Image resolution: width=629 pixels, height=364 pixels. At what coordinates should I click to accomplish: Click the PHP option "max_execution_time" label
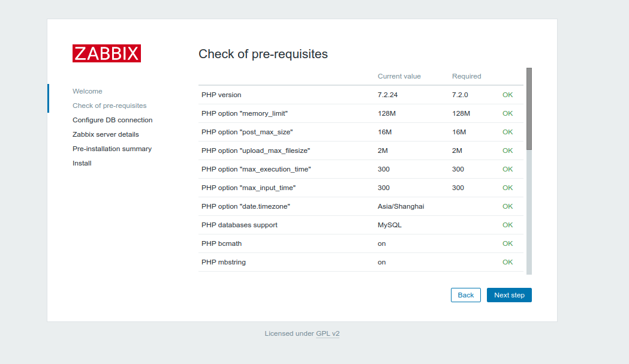pos(256,169)
